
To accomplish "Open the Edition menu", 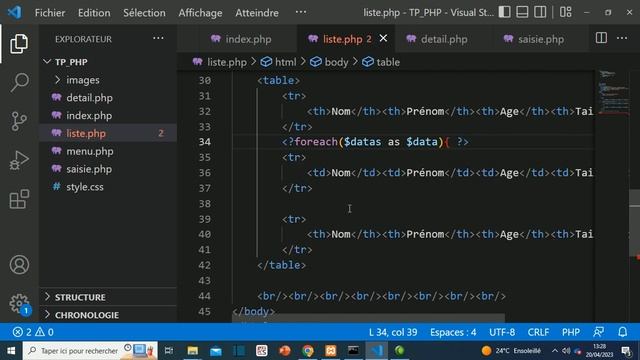I will [x=94, y=13].
